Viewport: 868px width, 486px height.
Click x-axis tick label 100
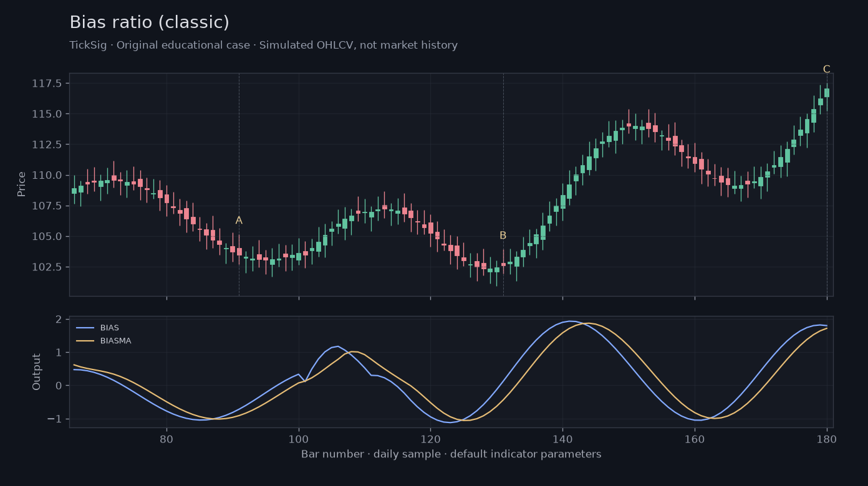pos(299,438)
